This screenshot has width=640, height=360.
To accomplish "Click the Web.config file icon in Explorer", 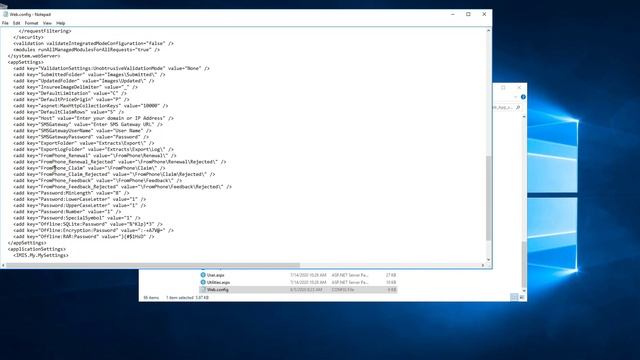I will click(x=203, y=289).
